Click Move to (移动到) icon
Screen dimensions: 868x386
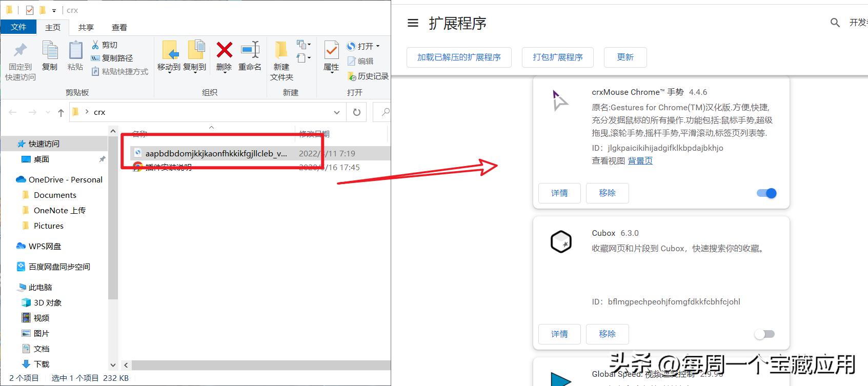pyautogui.click(x=169, y=50)
